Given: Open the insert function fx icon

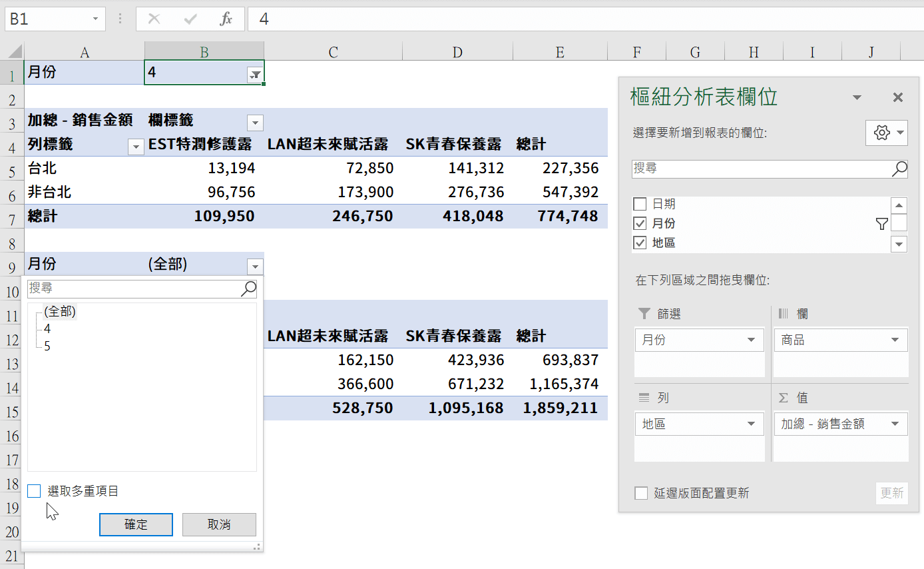Looking at the screenshot, I should click(x=226, y=19).
